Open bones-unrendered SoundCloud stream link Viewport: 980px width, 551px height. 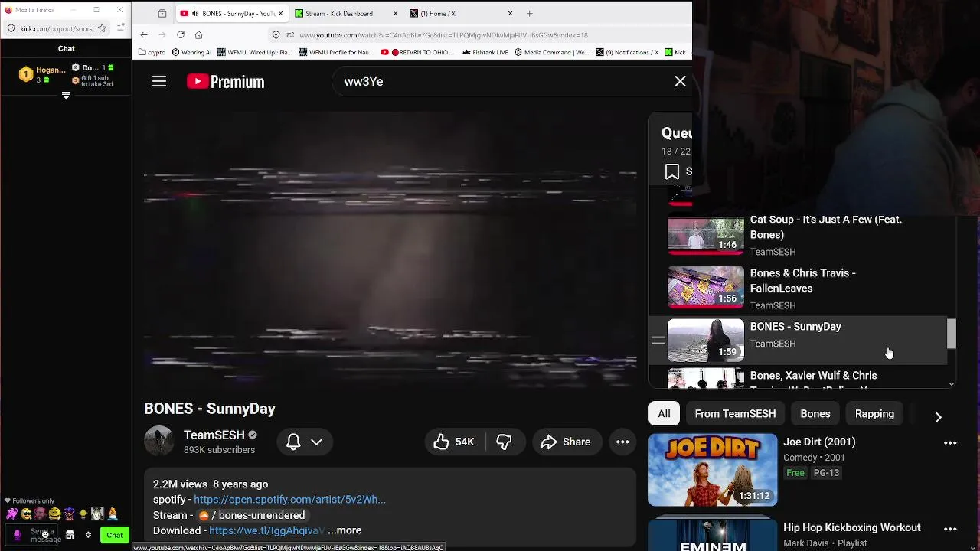(252, 515)
